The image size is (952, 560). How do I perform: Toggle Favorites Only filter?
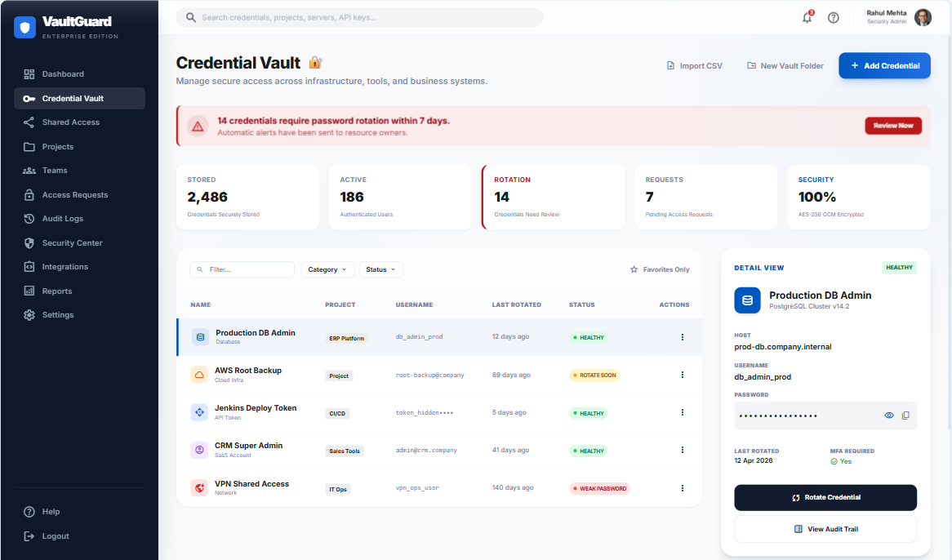click(660, 269)
